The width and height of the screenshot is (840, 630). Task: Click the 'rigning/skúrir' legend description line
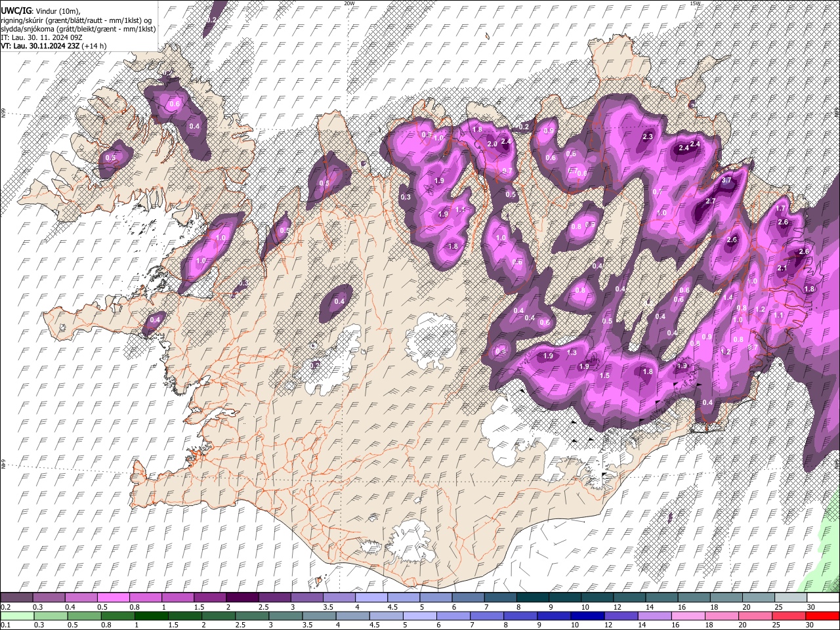77,20
